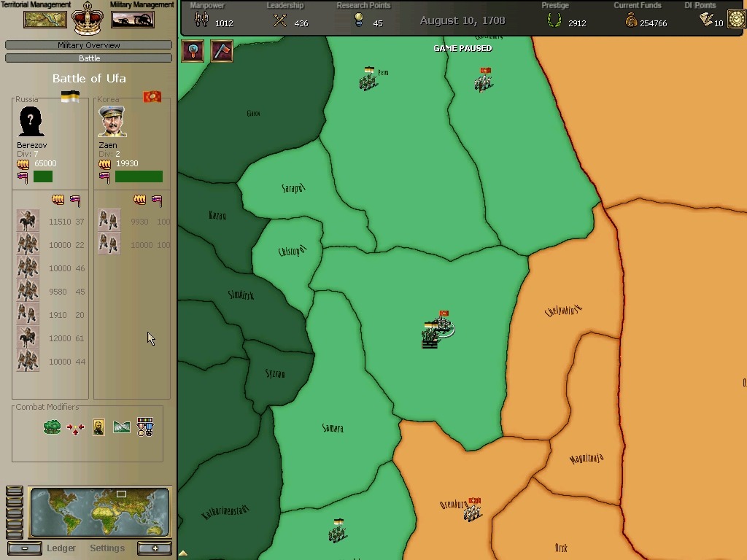Screen dimensions: 747x560
Task: Click the Syzran province label
Action: pyautogui.click(x=275, y=374)
